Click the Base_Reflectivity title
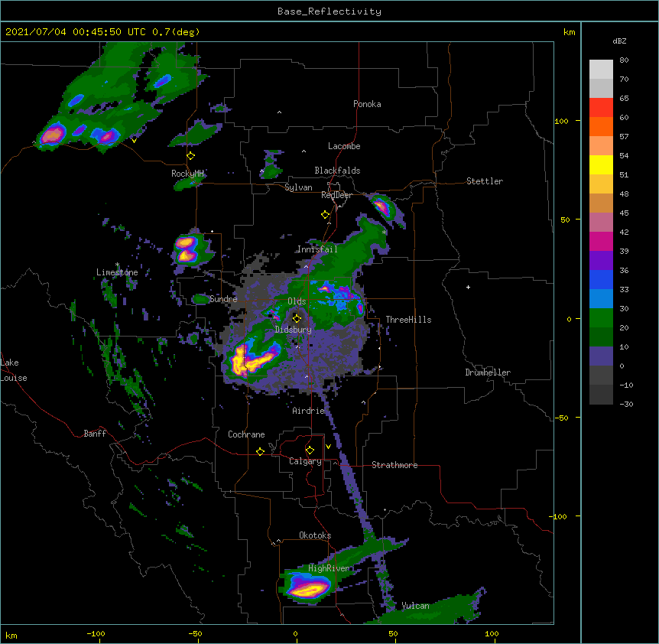659x644 pixels. [x=329, y=11]
